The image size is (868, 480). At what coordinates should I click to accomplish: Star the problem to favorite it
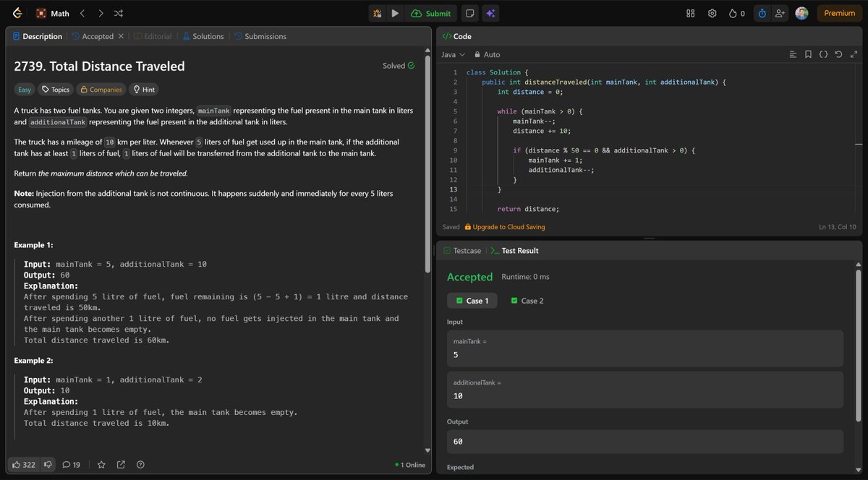101,465
